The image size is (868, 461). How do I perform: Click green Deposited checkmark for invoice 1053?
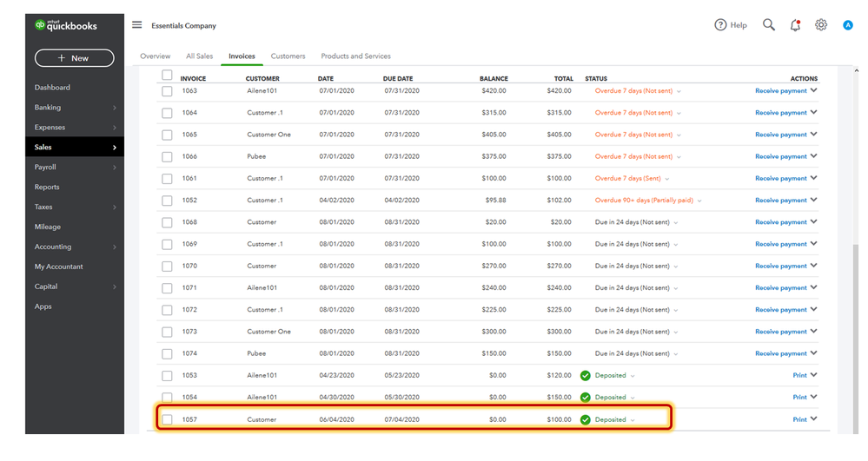click(x=585, y=376)
